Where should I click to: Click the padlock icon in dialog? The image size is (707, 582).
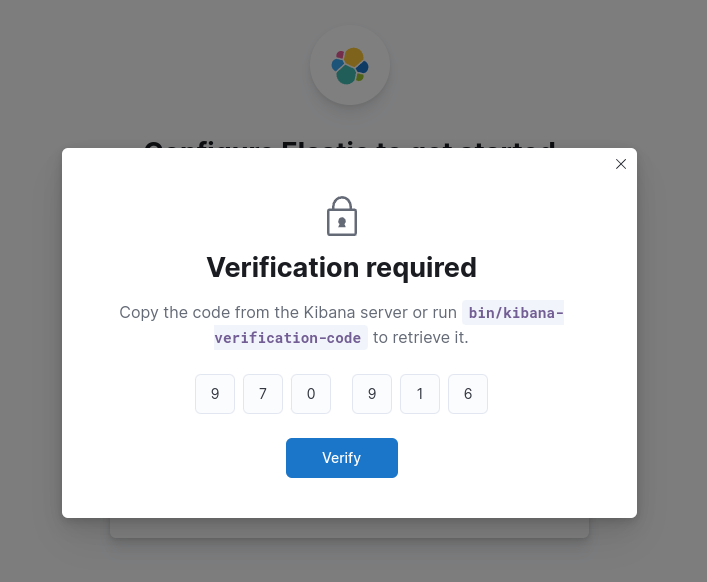pyautogui.click(x=342, y=216)
